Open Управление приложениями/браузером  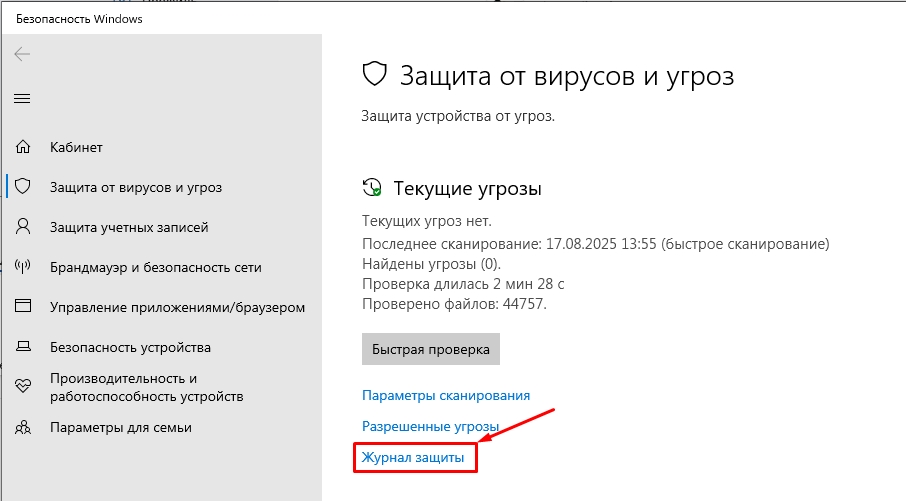click(177, 307)
